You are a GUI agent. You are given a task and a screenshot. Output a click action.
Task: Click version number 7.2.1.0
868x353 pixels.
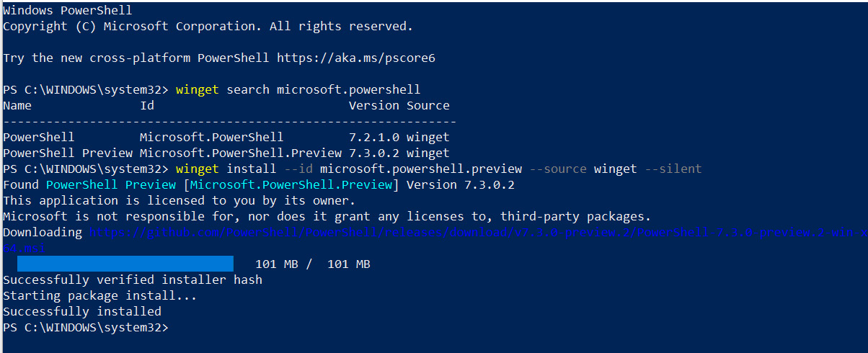(x=374, y=137)
